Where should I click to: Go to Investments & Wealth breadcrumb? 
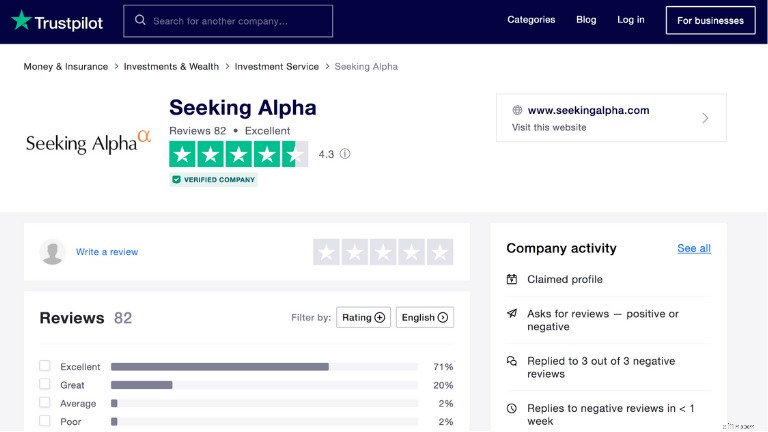click(171, 67)
